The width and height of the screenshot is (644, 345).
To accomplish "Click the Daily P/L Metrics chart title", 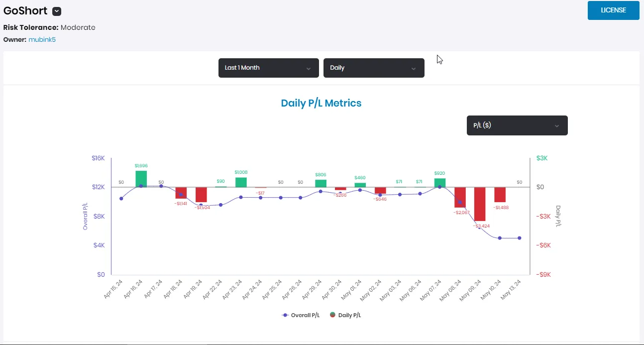I will coord(321,103).
